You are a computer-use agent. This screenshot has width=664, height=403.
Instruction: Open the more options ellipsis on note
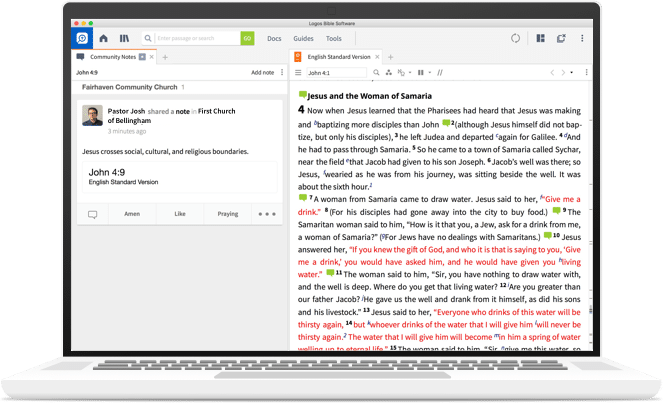point(266,214)
